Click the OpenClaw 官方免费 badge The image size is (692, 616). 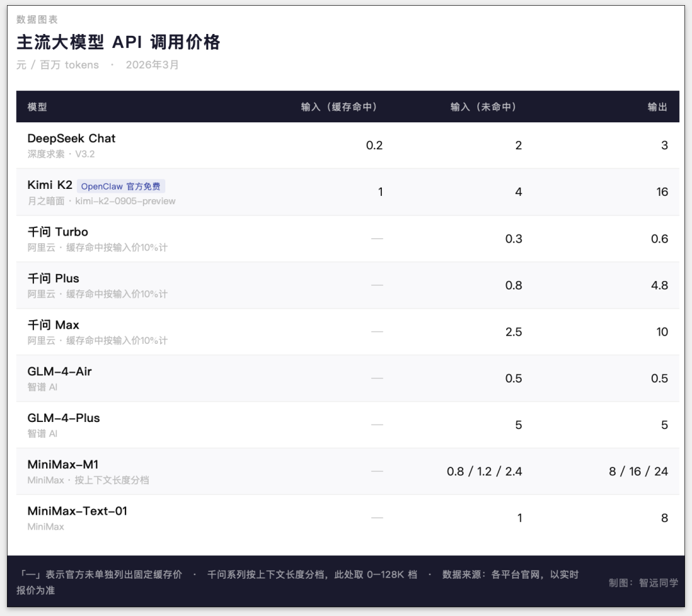point(121,186)
